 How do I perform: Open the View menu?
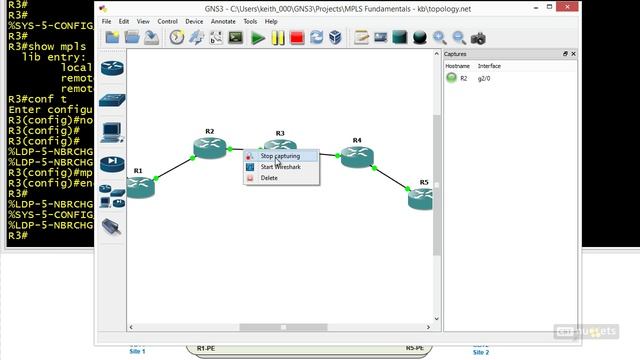click(x=143, y=21)
